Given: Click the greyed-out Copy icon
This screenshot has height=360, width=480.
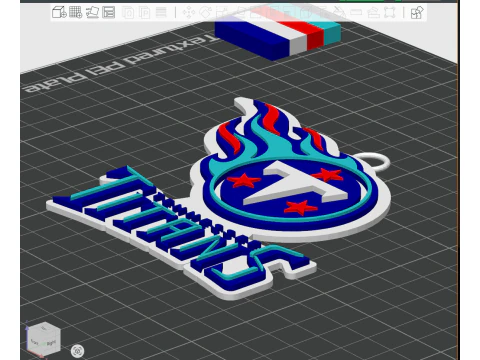Looking at the screenshot, I should pos(128,13).
